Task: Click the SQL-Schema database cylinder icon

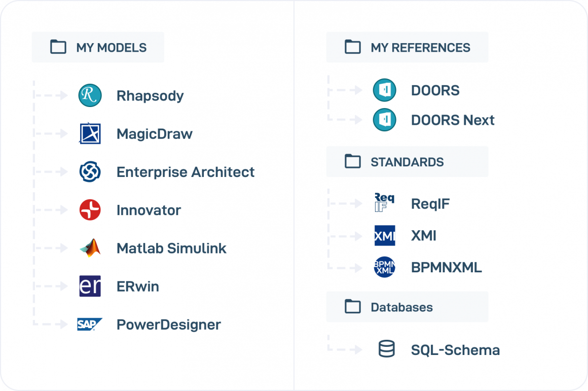Action: [x=387, y=349]
